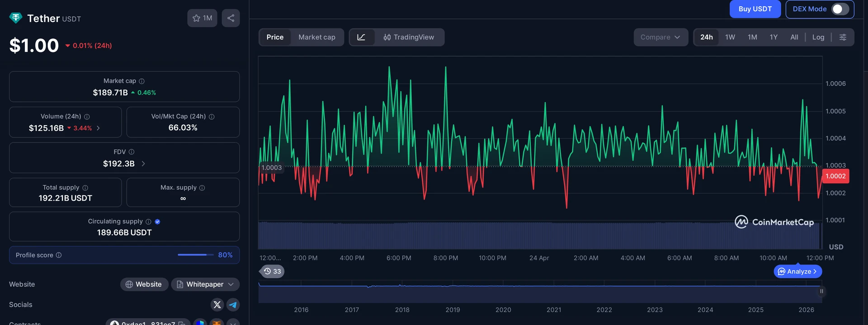Click the 66.03% Vol/Mkt Cap value
This screenshot has height=325, width=868.
[x=183, y=128]
